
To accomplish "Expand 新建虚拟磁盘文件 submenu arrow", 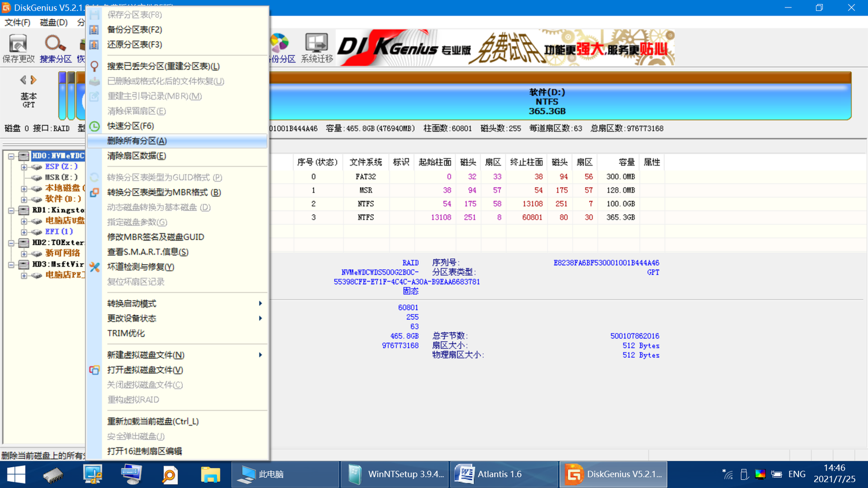I will (260, 355).
